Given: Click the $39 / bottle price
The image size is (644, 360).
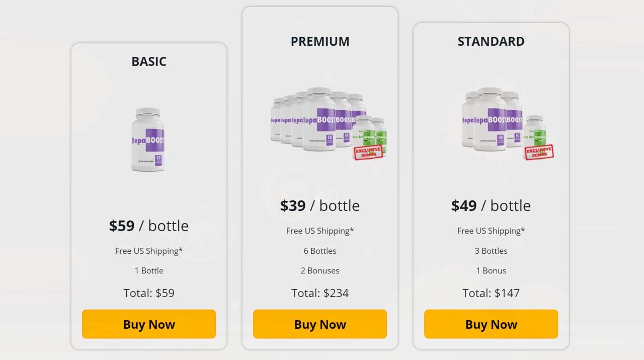Looking at the screenshot, I should point(320,205).
